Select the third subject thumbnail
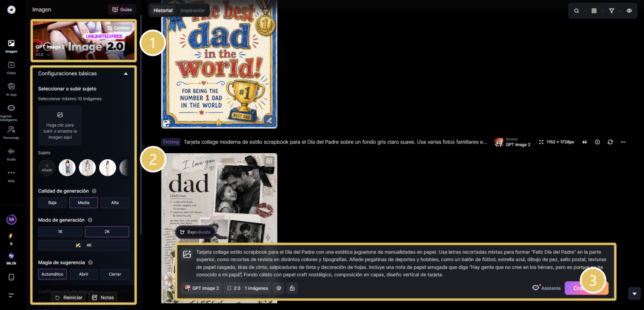Viewport: 644px width, 310px height. click(x=108, y=167)
